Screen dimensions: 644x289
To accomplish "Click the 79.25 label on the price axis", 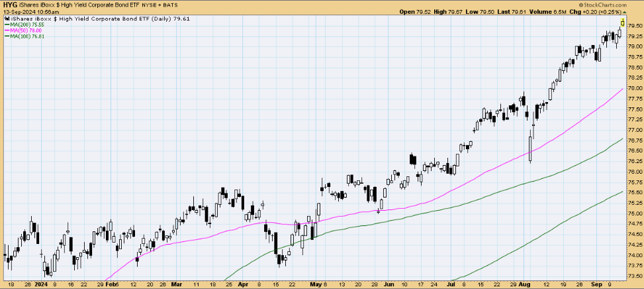I will pyautogui.click(x=635, y=36).
